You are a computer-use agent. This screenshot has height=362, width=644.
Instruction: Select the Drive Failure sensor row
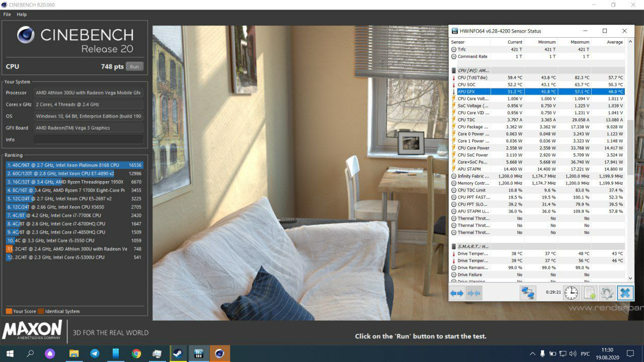click(537, 275)
